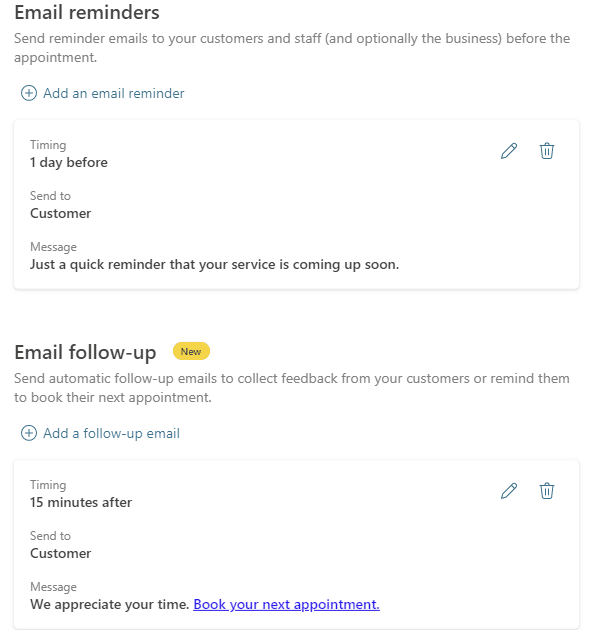Click the We appreciate your time text

[x=110, y=604]
